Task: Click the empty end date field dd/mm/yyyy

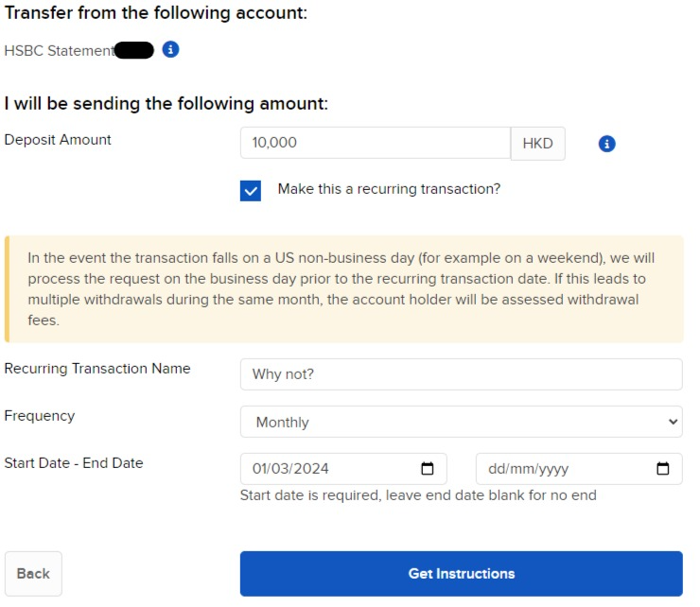Action: point(579,469)
